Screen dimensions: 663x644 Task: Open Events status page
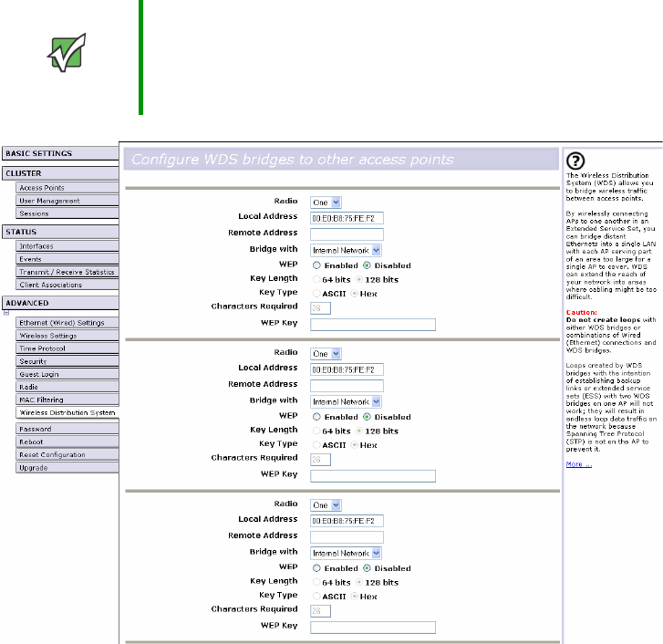67,259
